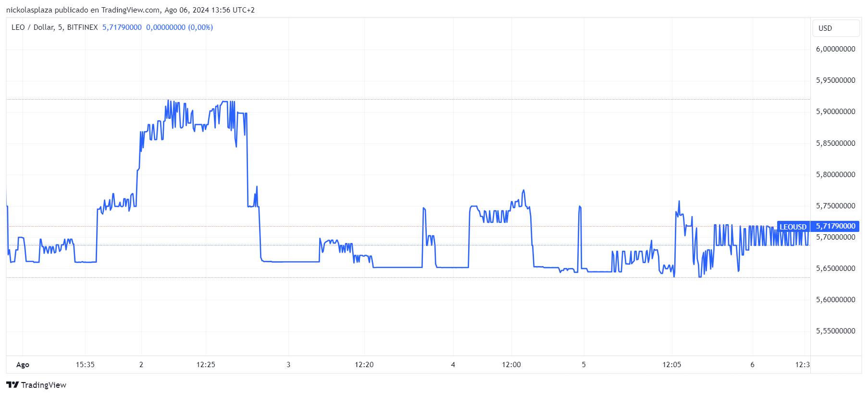Select the Ago month time axis label
This screenshot has width=868, height=396.
click(23, 365)
